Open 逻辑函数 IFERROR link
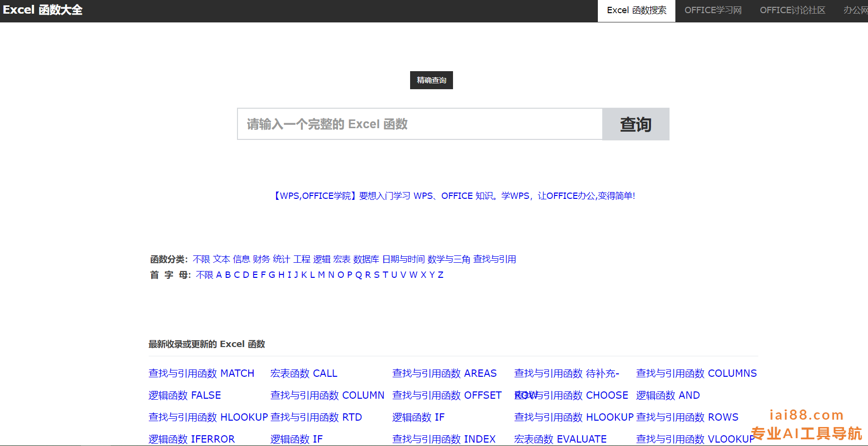This screenshot has width=868, height=446. click(x=192, y=439)
